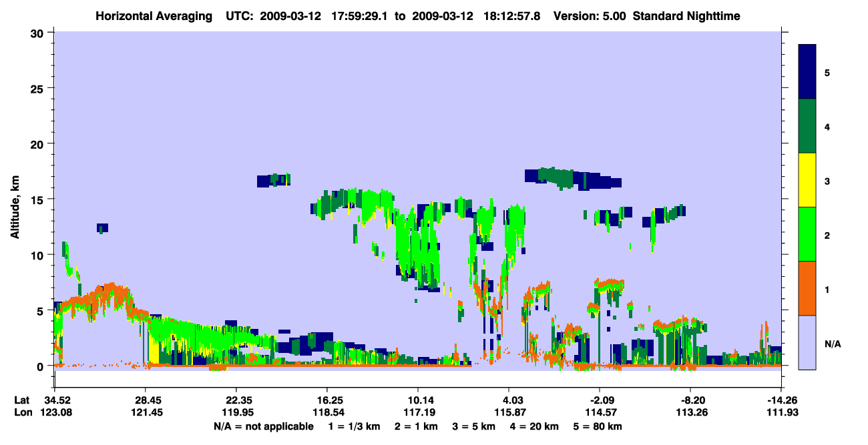
Task: Click legend text '4 = 20 km'
Action: click(535, 426)
